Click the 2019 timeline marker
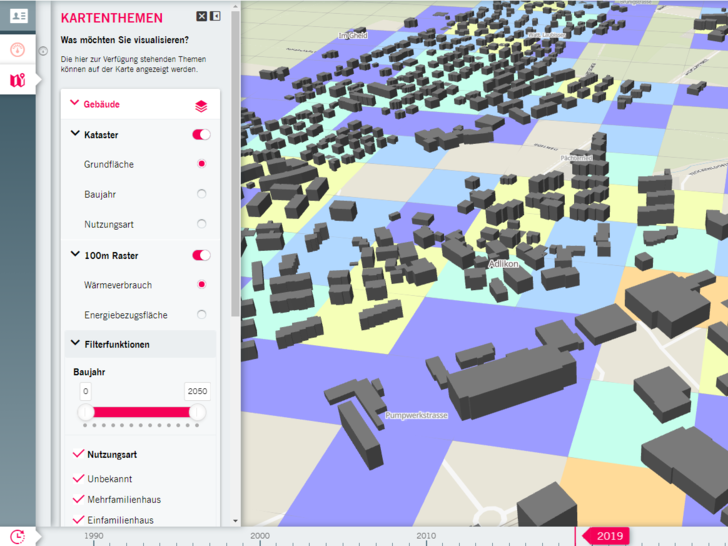The width and height of the screenshot is (728, 546). pos(609,536)
